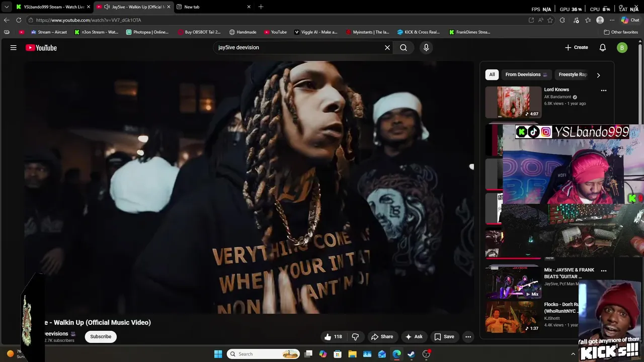Close the New tab
The image size is (644, 362).
click(x=249, y=7)
